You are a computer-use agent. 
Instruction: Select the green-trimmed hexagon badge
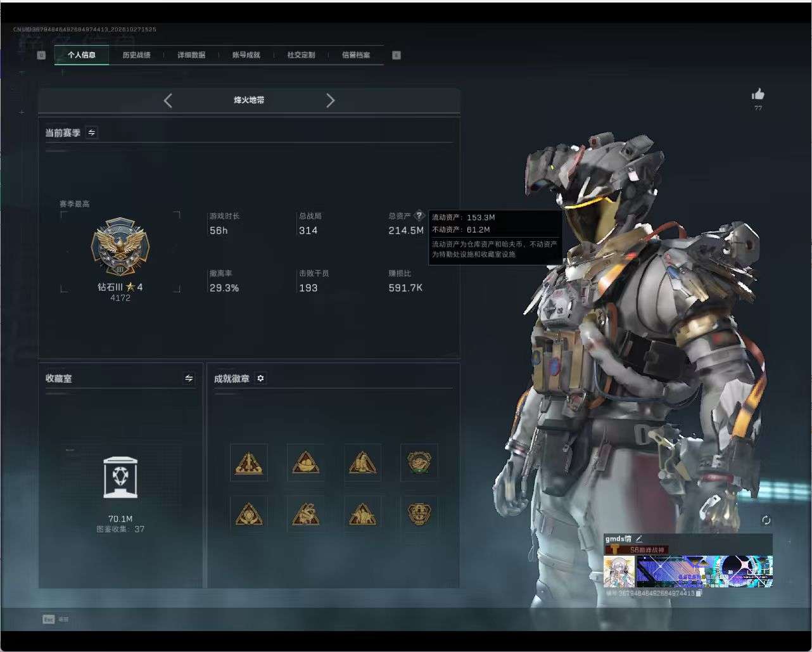419,463
